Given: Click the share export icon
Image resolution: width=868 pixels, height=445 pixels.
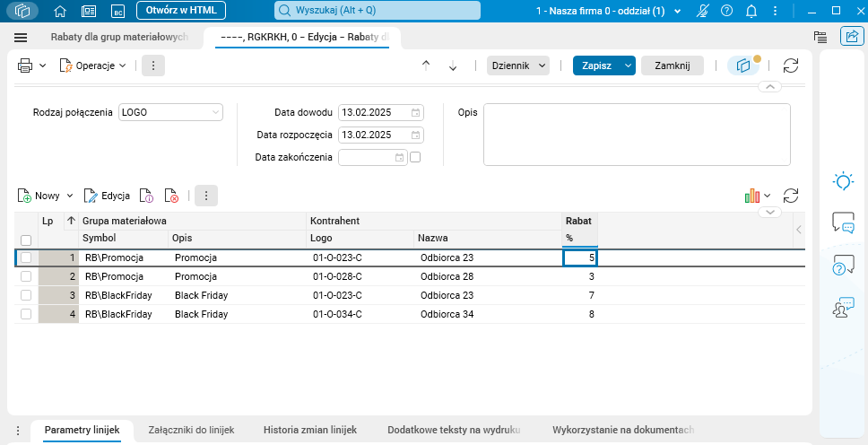Looking at the screenshot, I should pyautogui.click(x=850, y=37).
